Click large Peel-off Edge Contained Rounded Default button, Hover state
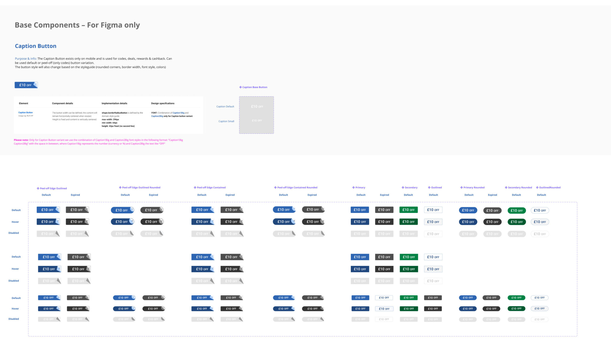 284,221
